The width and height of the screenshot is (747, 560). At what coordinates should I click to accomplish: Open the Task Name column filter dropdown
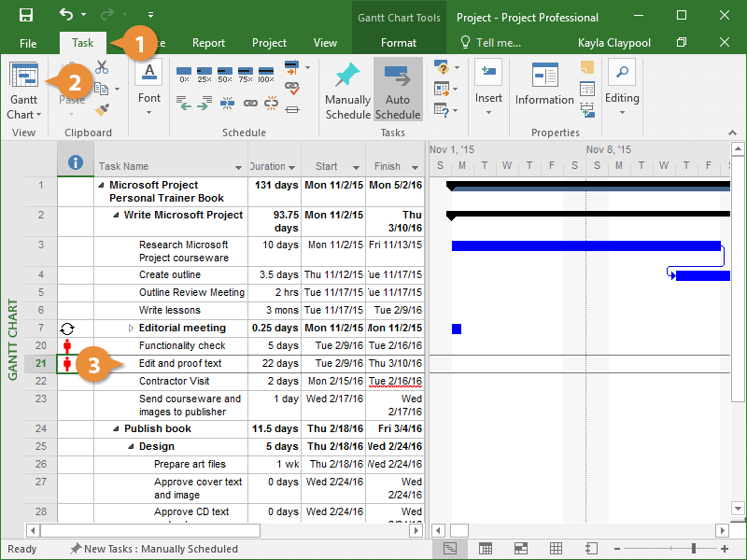pyautogui.click(x=236, y=168)
